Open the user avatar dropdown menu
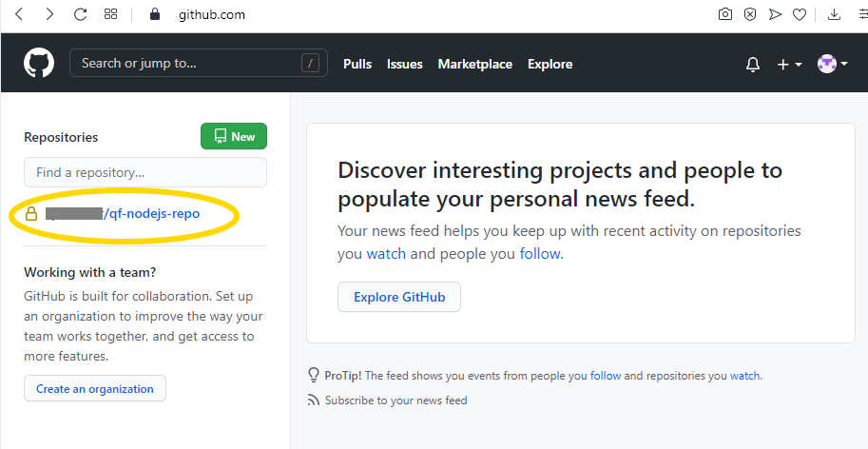This screenshot has height=449, width=868. [x=833, y=64]
